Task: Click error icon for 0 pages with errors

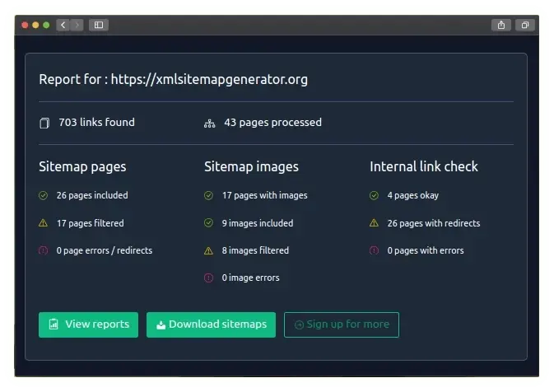Action: pos(374,250)
